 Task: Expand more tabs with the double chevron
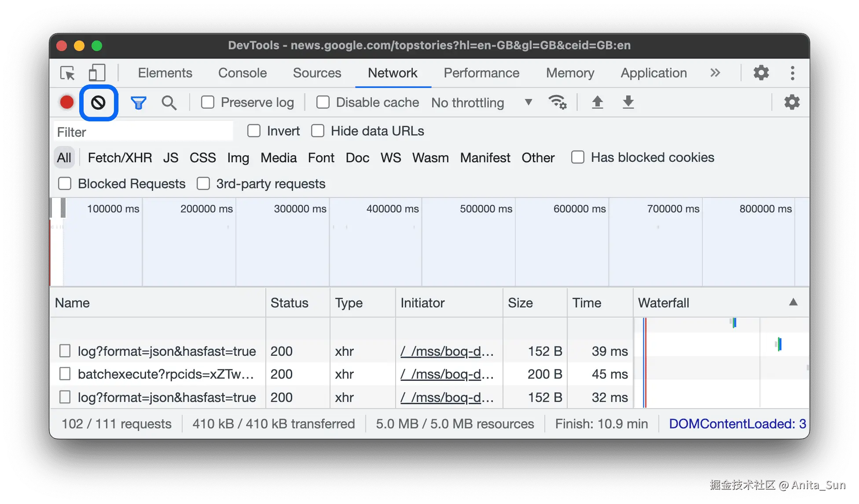(715, 73)
